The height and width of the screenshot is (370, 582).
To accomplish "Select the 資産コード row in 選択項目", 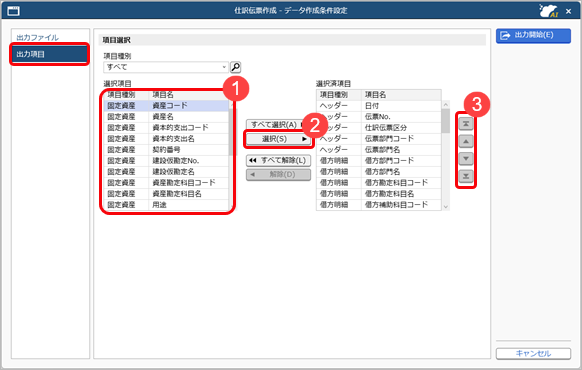I will tap(166, 106).
